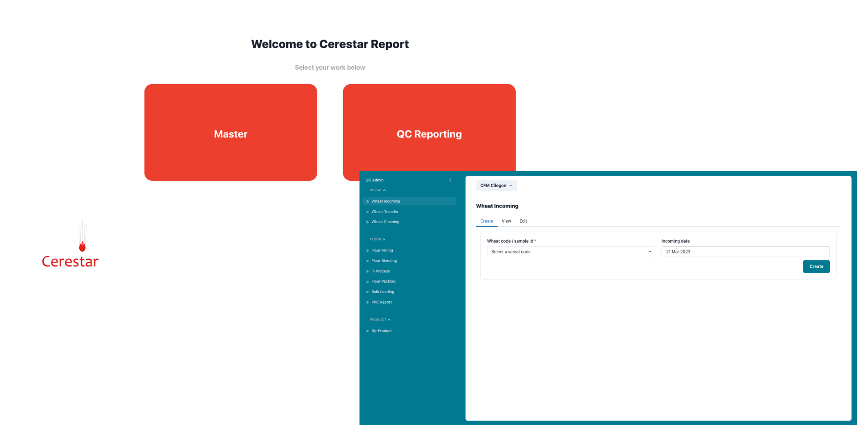
Task: Click Select your work below text
Action: coord(330,67)
